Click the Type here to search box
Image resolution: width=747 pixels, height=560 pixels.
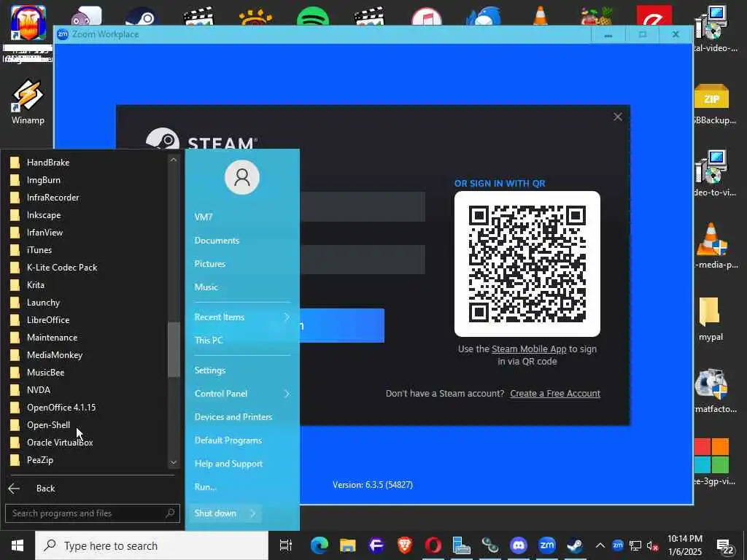(152, 545)
